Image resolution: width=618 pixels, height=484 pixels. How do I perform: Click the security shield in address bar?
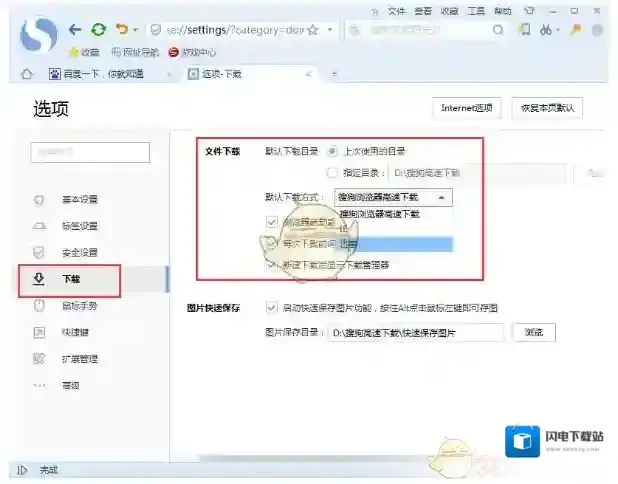click(x=156, y=30)
